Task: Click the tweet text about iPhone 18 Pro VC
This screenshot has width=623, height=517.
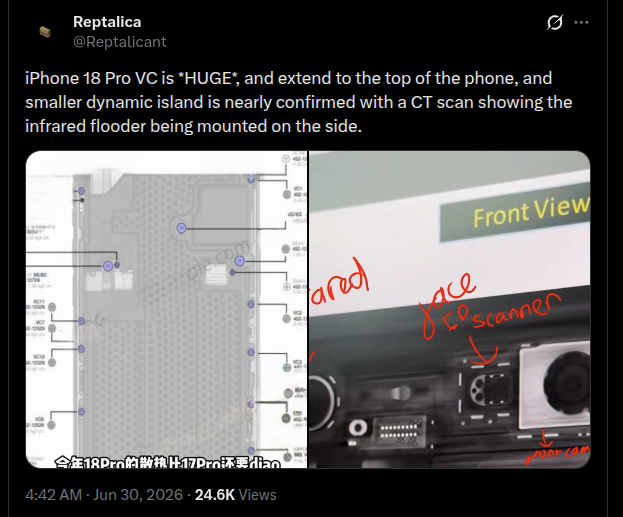Action: click(x=298, y=102)
